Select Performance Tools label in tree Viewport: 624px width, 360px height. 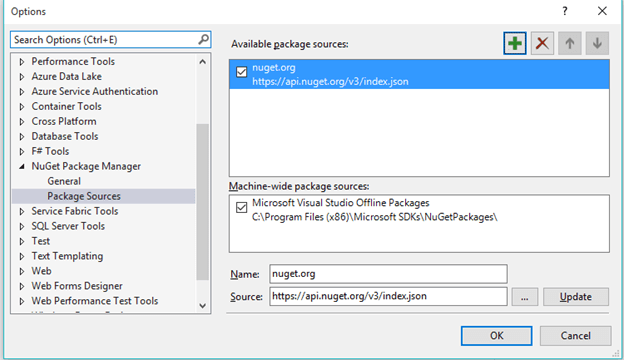pos(73,61)
